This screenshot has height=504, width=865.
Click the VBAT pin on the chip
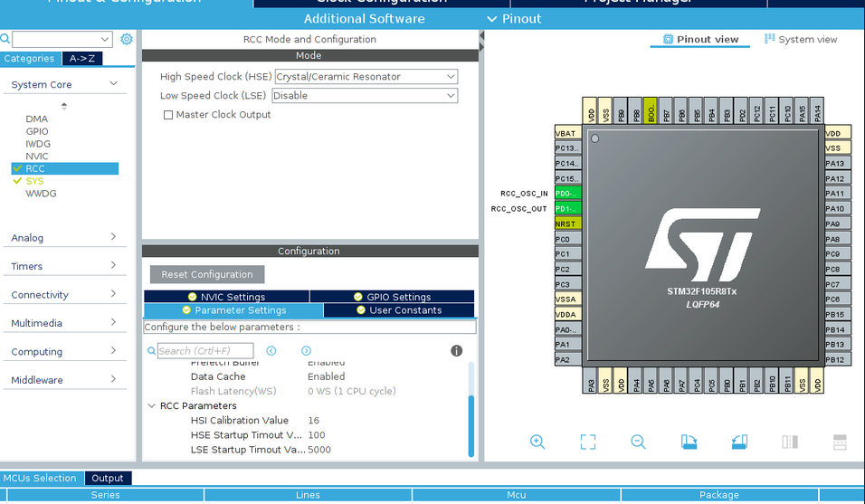[567, 133]
